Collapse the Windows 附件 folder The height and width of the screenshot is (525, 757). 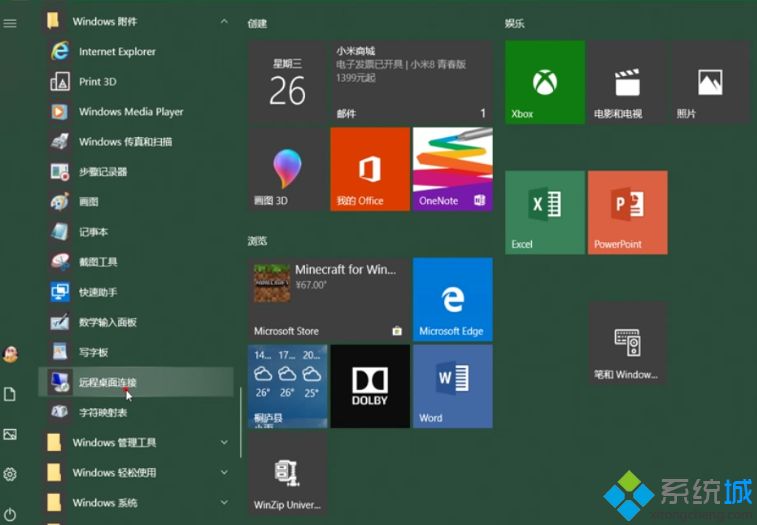pyautogui.click(x=136, y=21)
